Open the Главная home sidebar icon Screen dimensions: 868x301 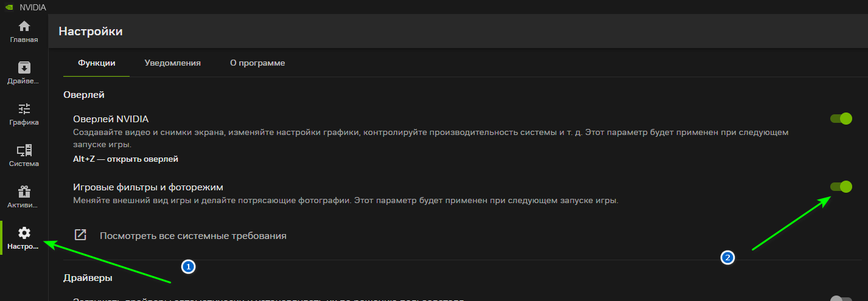tap(24, 27)
